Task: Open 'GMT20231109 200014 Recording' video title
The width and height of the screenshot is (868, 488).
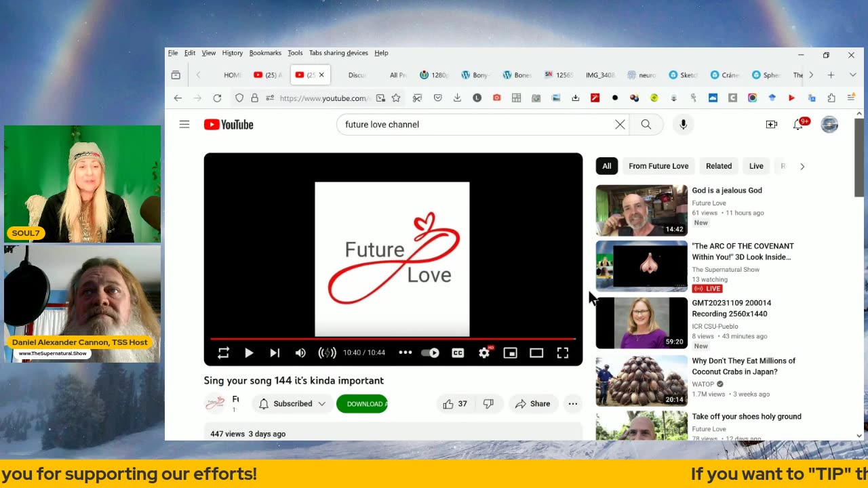Action: click(731, 308)
